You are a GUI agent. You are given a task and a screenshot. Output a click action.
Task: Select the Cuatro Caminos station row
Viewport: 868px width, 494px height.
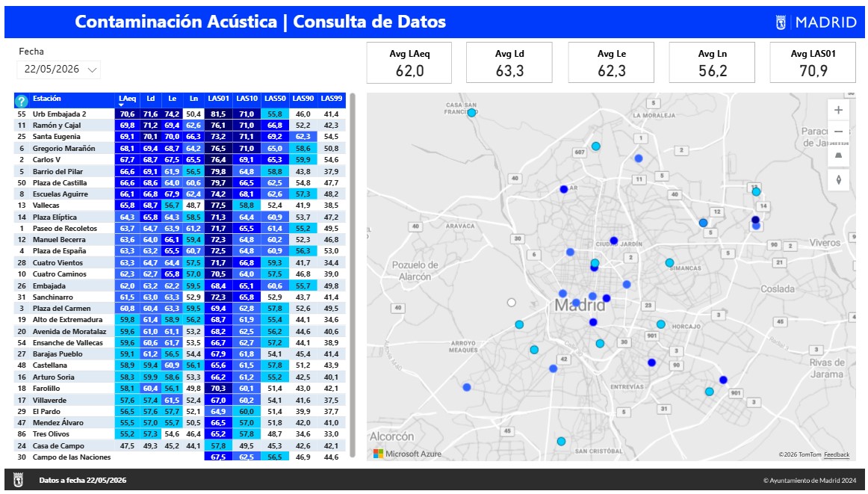[180, 274]
